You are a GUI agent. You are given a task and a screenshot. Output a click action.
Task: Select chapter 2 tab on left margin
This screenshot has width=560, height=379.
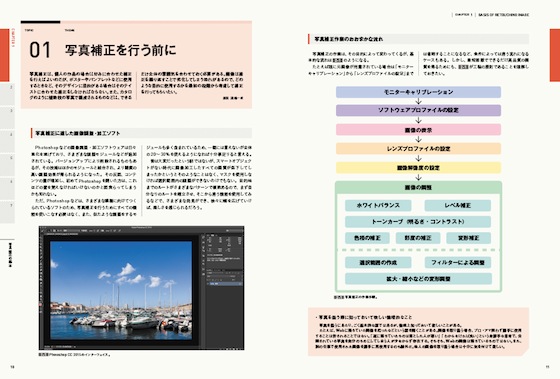click(7, 94)
